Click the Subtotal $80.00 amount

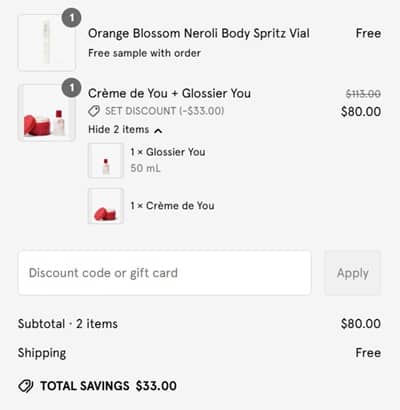click(361, 324)
